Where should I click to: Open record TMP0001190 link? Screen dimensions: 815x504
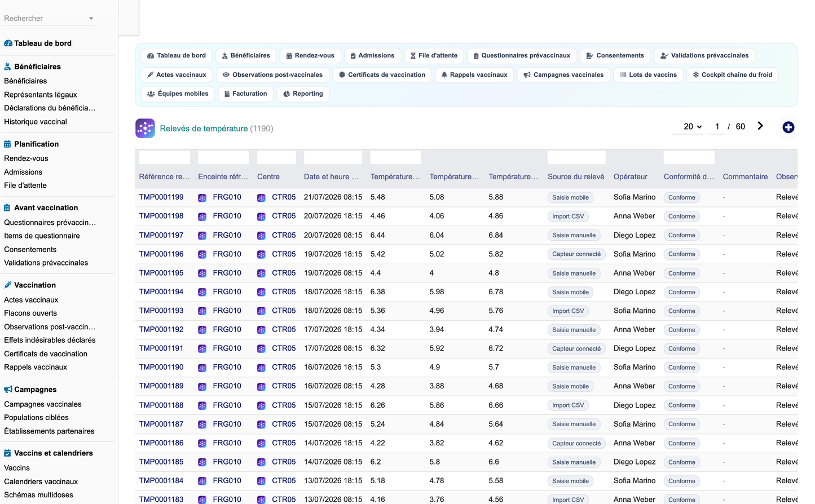click(161, 367)
